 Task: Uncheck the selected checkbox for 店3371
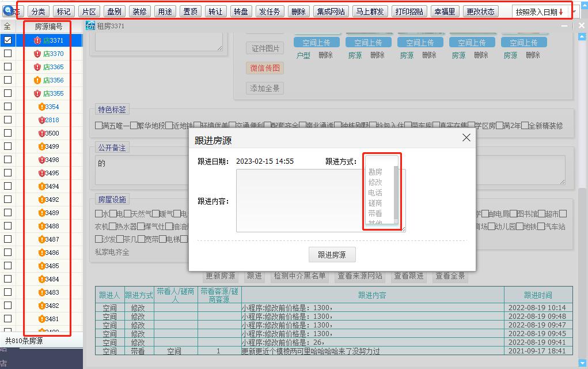(7, 40)
